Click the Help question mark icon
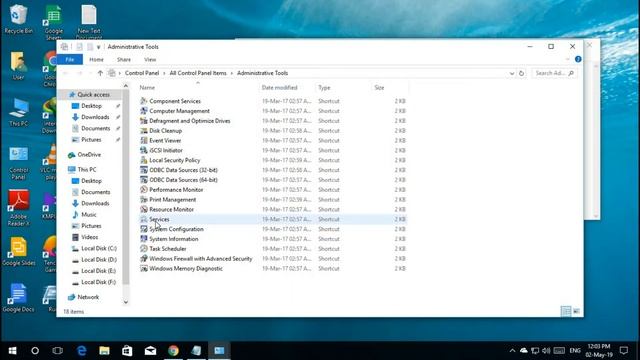The height and width of the screenshot is (360, 640). click(578, 59)
